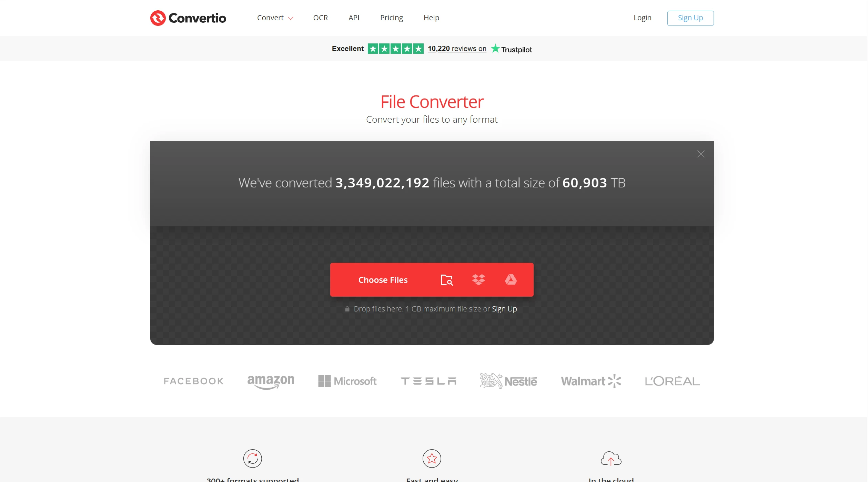Click Sign Up link under drop area

point(504,309)
